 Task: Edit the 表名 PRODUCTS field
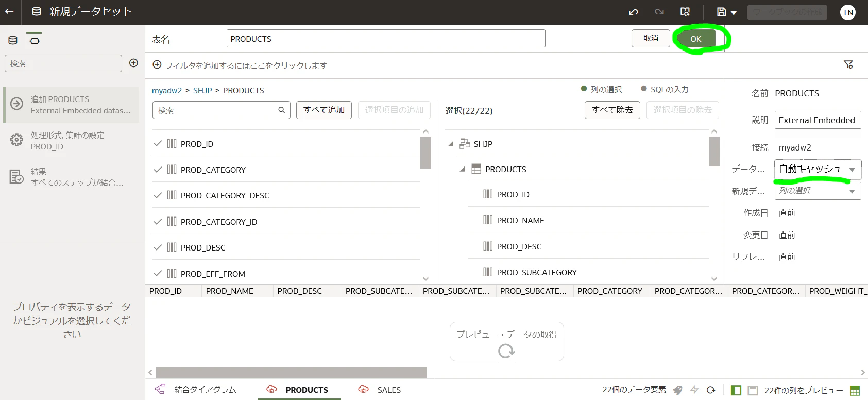386,39
